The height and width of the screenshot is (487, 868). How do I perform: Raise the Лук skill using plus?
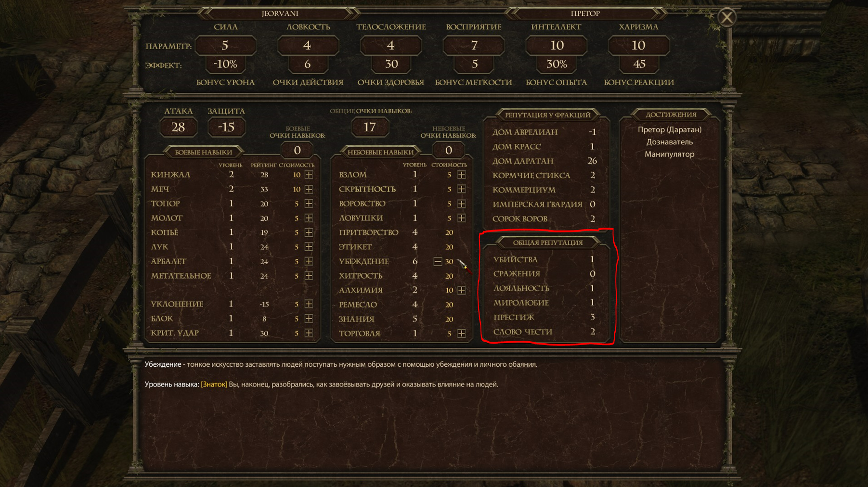point(309,247)
